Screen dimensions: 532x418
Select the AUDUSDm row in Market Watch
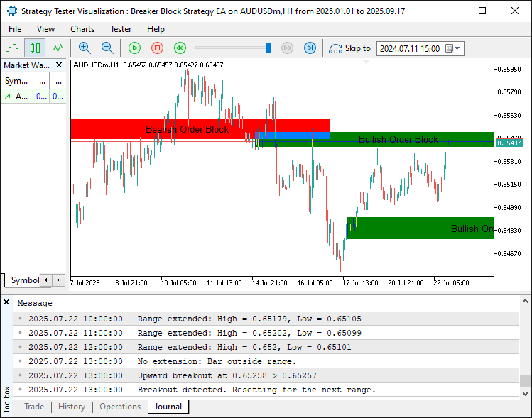[33, 97]
